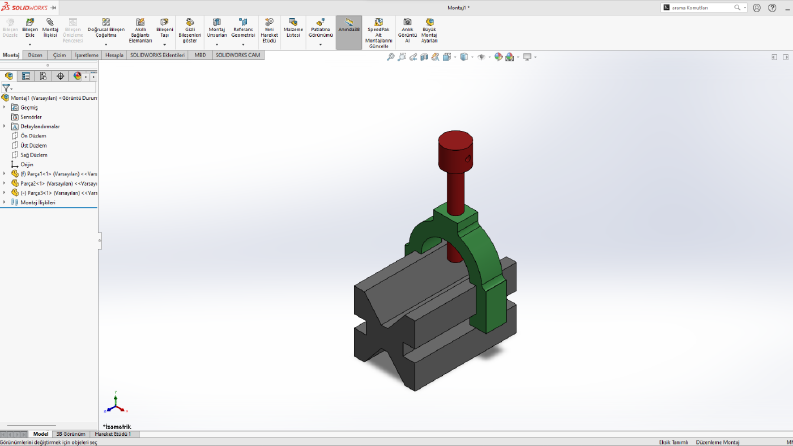Click the Previous View icon in view toolbar
The height and width of the screenshot is (446, 793).
click(x=413, y=57)
